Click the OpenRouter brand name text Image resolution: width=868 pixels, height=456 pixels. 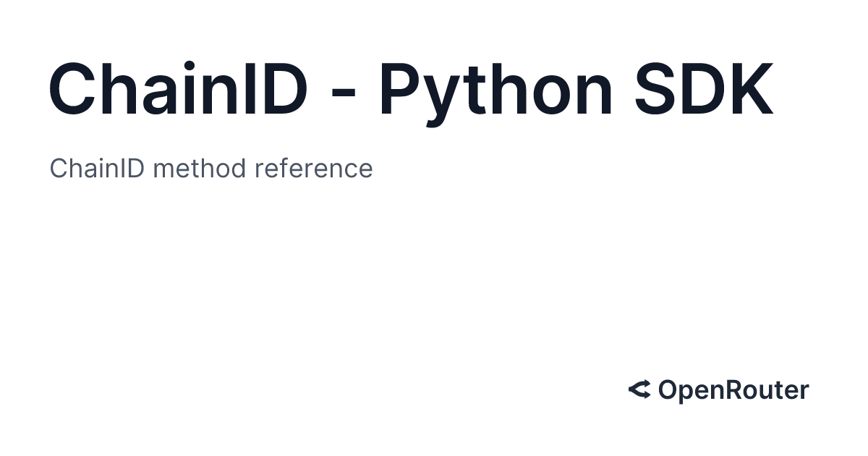pos(733,390)
